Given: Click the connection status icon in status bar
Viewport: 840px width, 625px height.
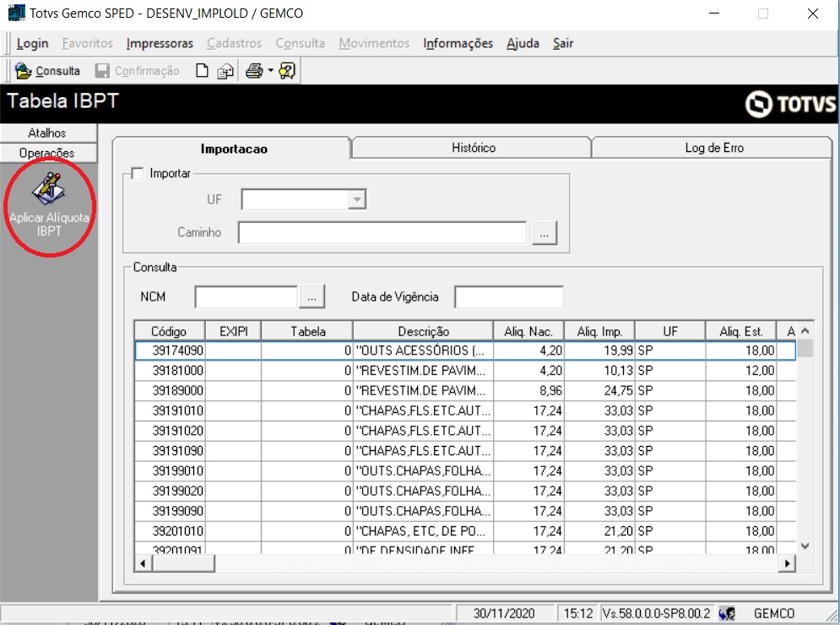Looking at the screenshot, I should [727, 613].
